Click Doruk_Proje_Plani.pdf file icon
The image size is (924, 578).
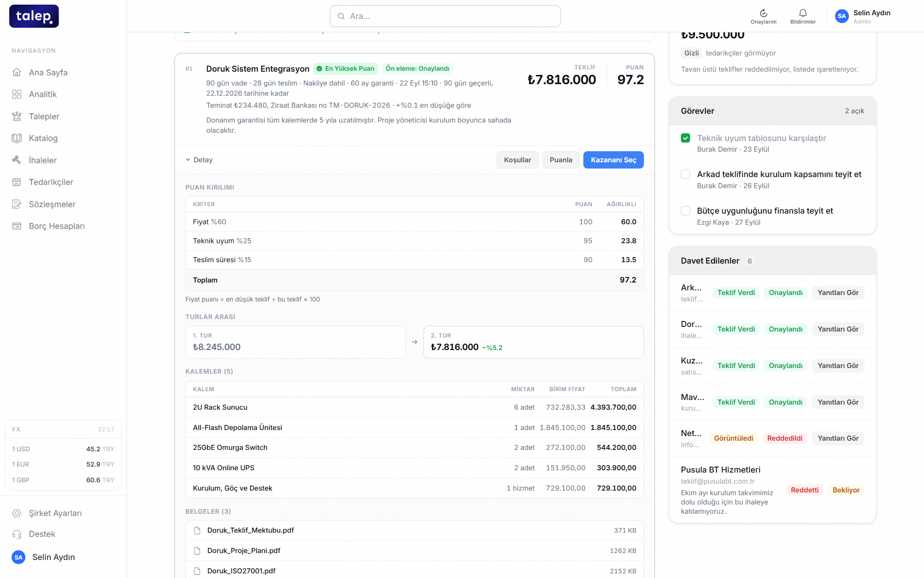[x=197, y=551]
